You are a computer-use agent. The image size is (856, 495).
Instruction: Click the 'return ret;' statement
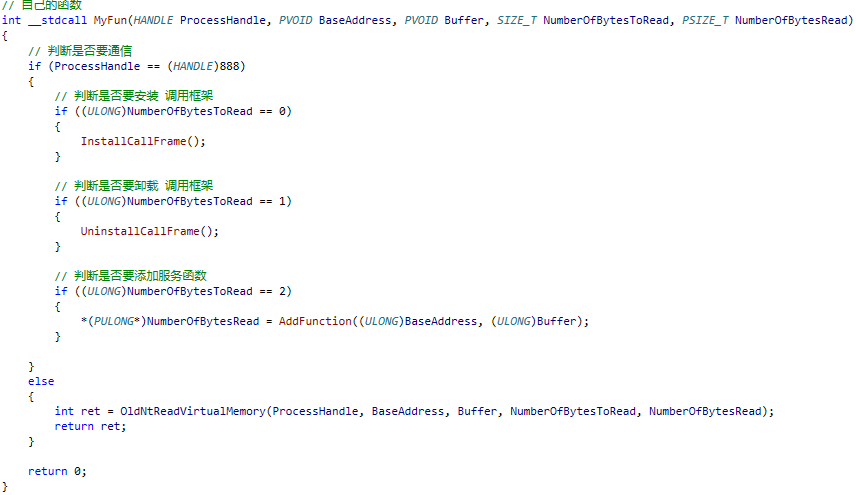[x=90, y=427]
